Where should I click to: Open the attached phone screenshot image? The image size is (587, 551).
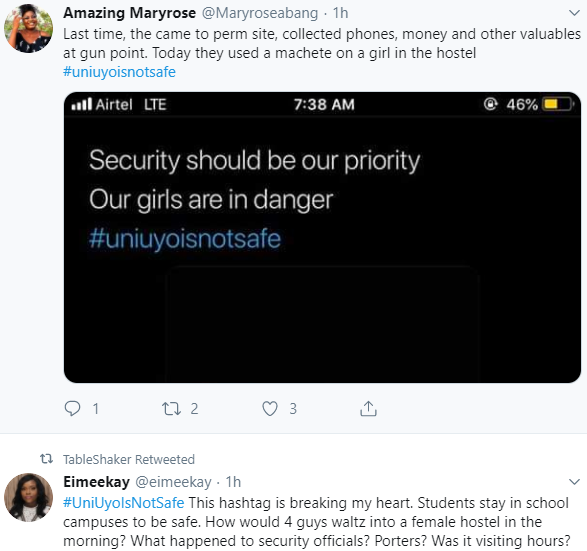click(322, 237)
